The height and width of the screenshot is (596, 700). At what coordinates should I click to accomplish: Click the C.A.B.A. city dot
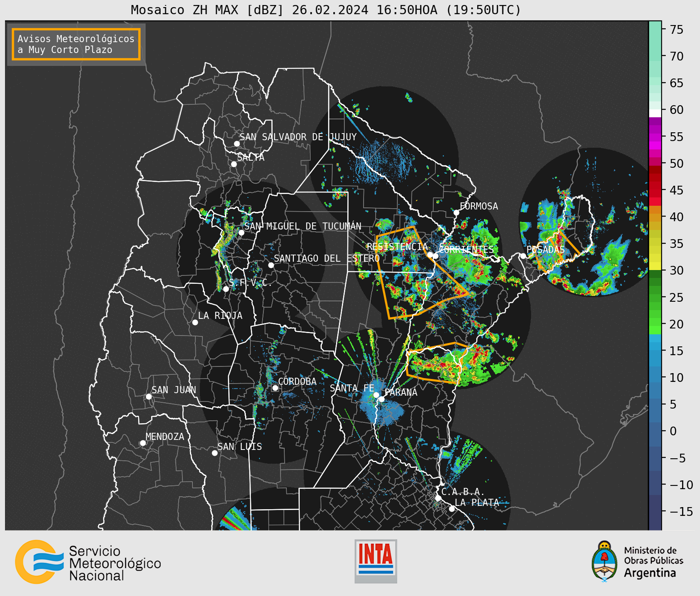tap(438, 498)
